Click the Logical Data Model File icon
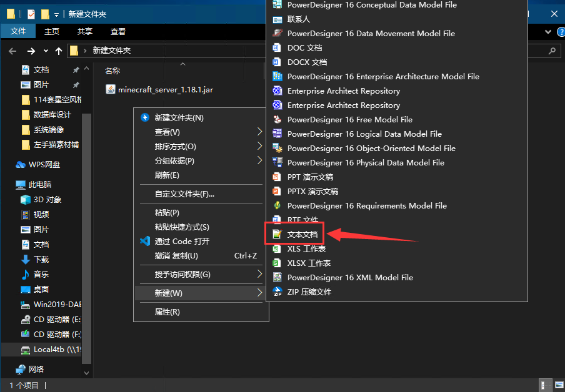This screenshot has width=565, height=392. (x=277, y=134)
